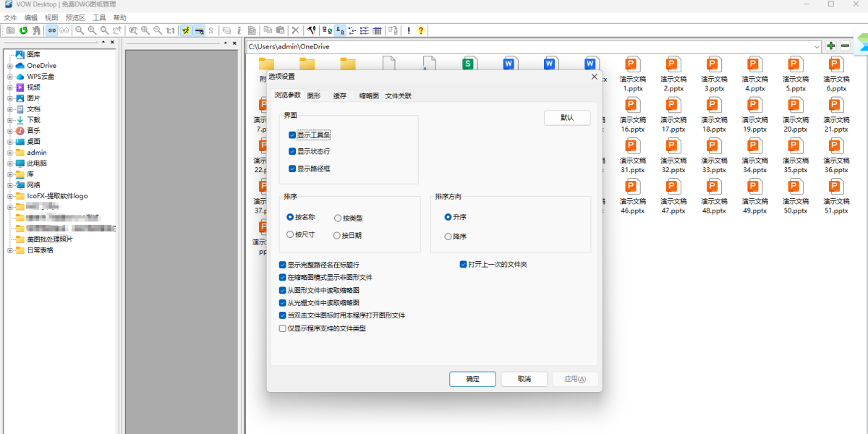Enable 仅显示程序支持的文件类型 checkbox
This screenshot has width=868, height=434.
pyautogui.click(x=283, y=328)
